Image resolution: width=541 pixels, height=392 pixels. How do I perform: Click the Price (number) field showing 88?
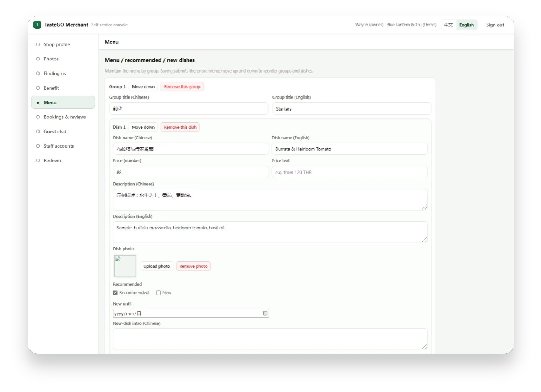tap(191, 172)
